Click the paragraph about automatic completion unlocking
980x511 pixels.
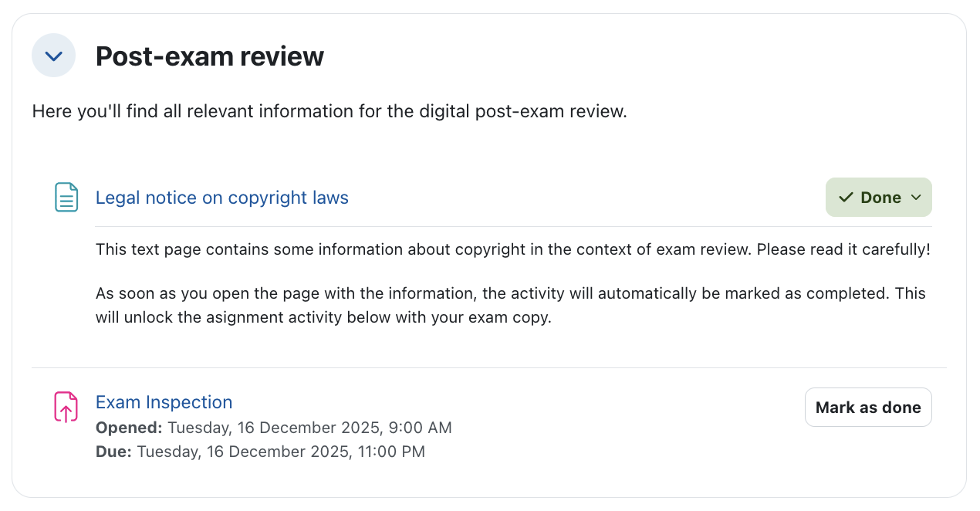point(509,306)
